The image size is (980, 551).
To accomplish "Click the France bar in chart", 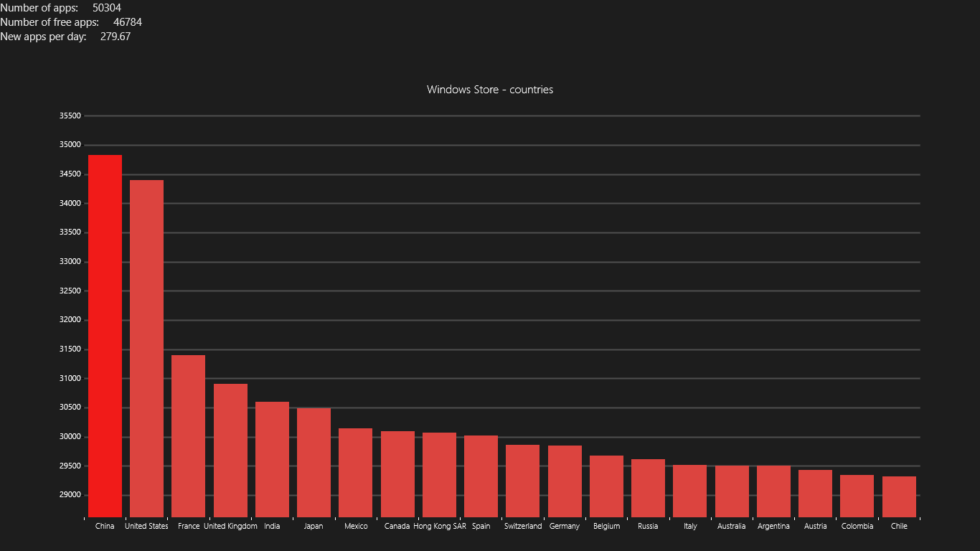I will tap(188, 435).
